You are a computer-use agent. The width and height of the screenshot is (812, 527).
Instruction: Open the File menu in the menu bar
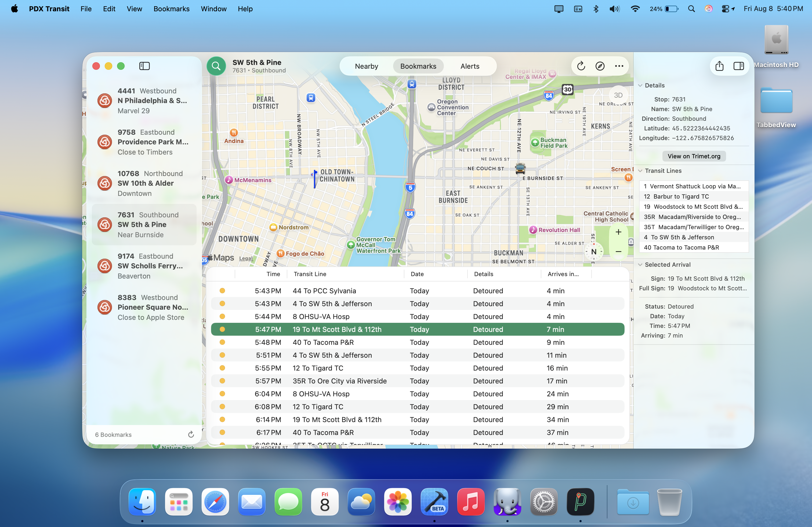click(86, 9)
